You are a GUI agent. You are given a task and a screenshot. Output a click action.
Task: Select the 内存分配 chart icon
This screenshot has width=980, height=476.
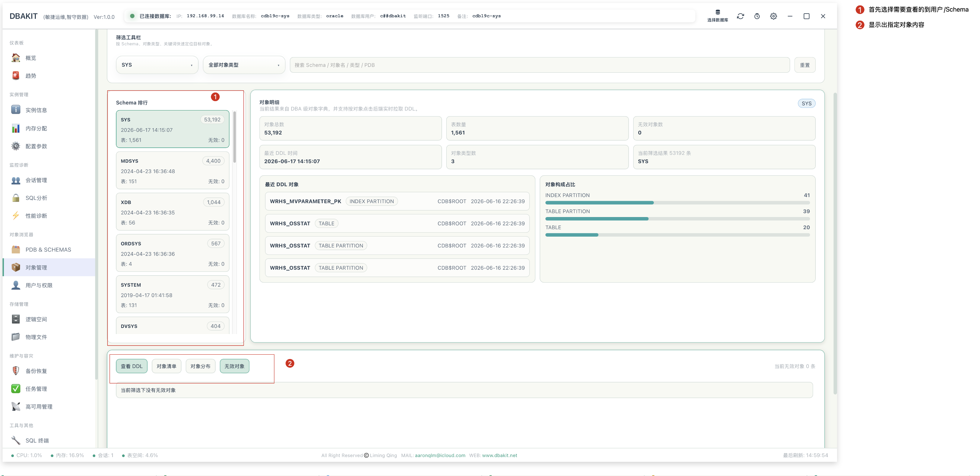pyautogui.click(x=16, y=128)
